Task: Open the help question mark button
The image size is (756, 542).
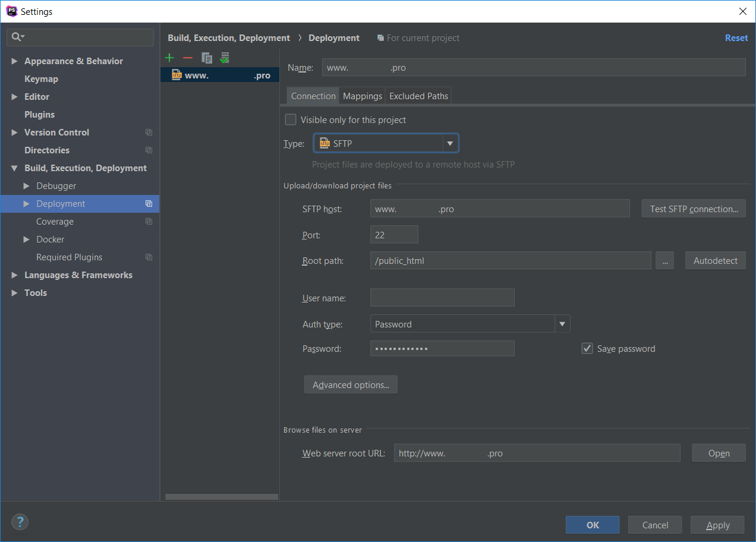Action: tap(20, 522)
